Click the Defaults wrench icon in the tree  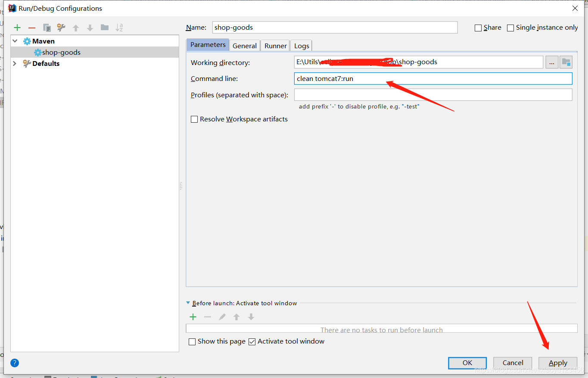[x=27, y=64]
